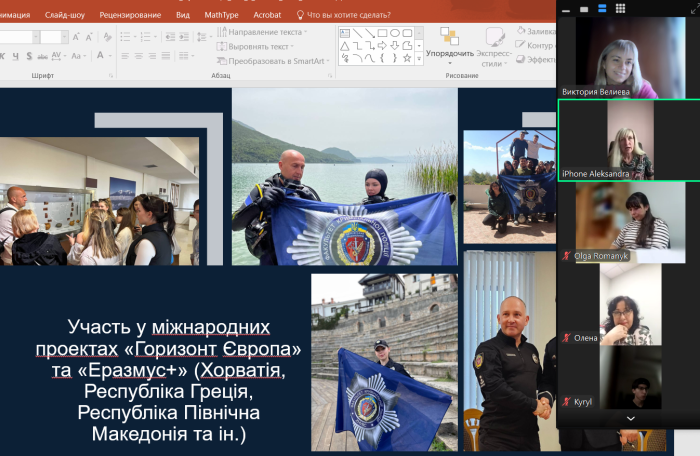Open the Arrange (Упорядочить) dropdown

click(x=450, y=53)
